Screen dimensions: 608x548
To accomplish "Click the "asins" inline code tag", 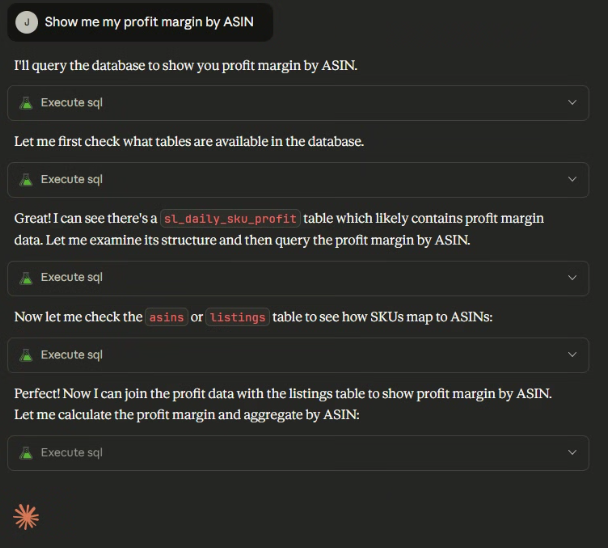I will click(x=166, y=317).
